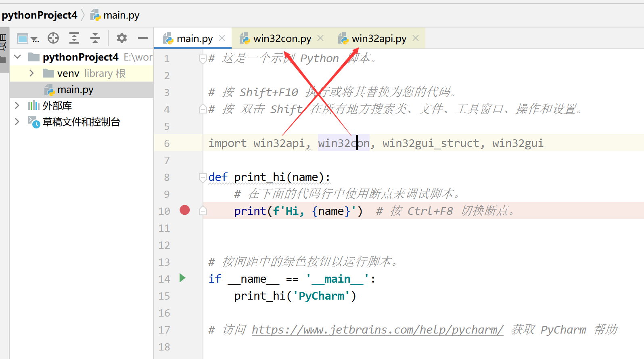Click the Python icon in main.py breadcrumb
Image resolution: width=644 pixels, height=359 pixels.
click(95, 15)
